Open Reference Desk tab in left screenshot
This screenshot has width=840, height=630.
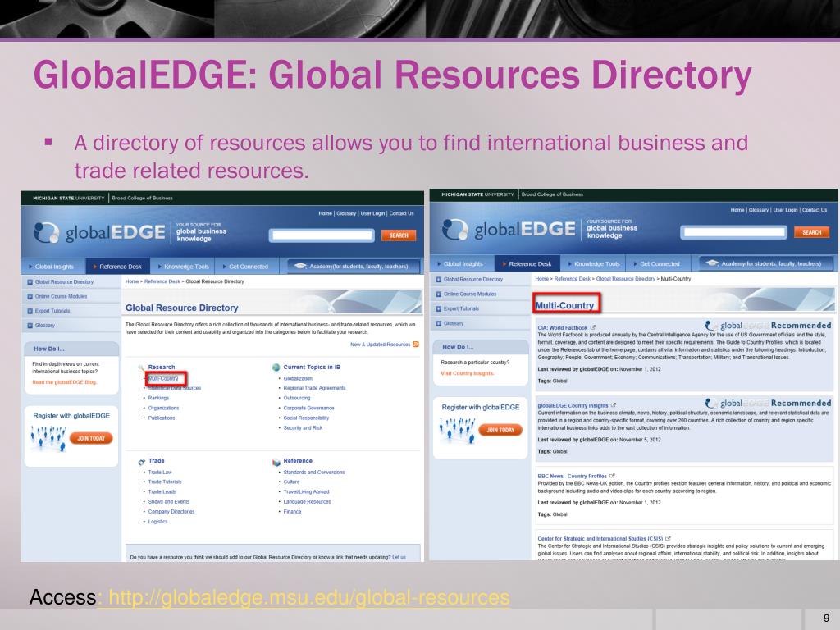118,267
